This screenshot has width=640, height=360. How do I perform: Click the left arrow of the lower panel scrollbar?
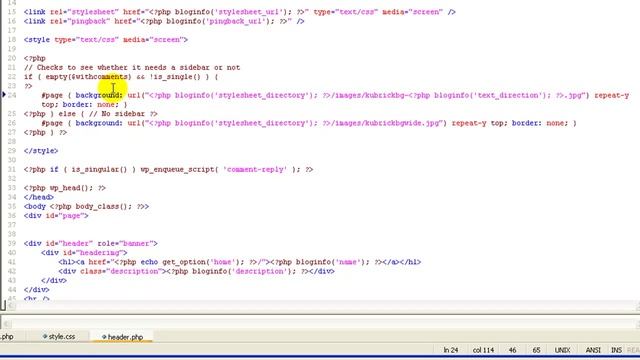(6, 324)
